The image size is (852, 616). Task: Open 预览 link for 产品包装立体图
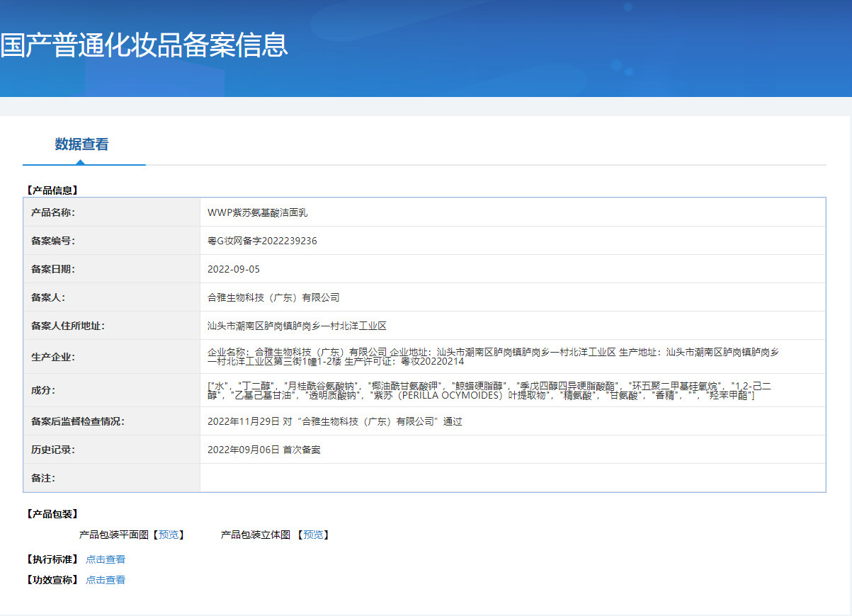312,535
